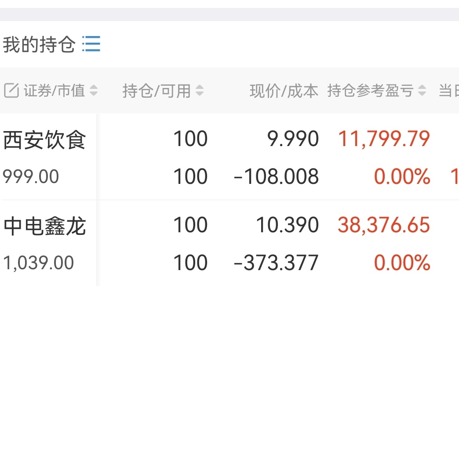Open the 中电鑫龙 stock name

click(x=44, y=226)
